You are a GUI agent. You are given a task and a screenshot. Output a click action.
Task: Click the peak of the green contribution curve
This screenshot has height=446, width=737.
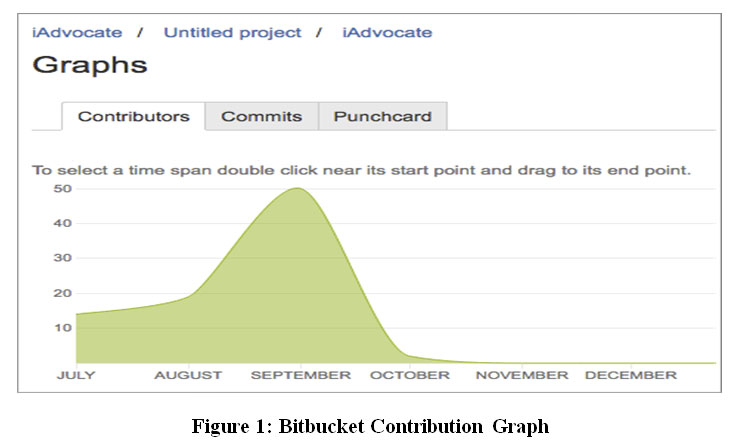297,189
